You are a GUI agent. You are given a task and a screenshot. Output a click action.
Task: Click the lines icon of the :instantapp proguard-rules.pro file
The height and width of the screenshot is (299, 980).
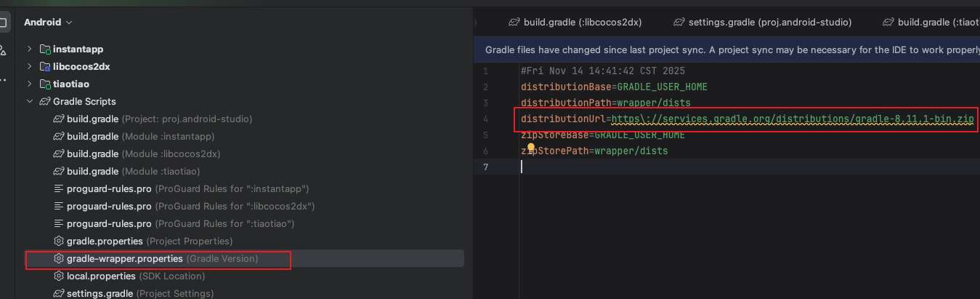tap(60, 189)
